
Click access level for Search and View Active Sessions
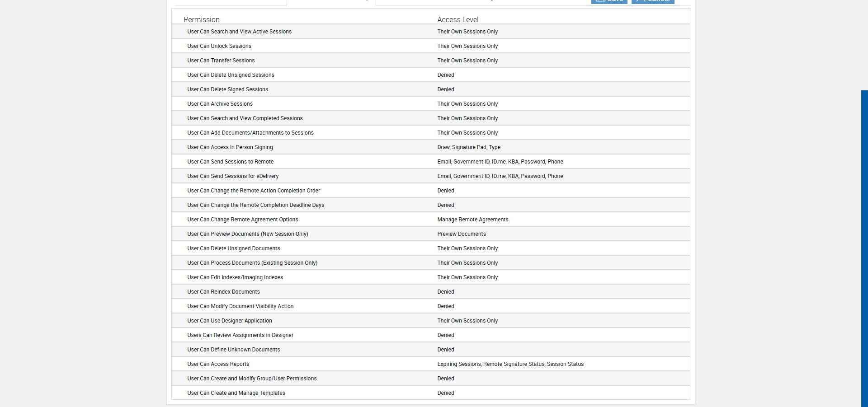tap(467, 32)
